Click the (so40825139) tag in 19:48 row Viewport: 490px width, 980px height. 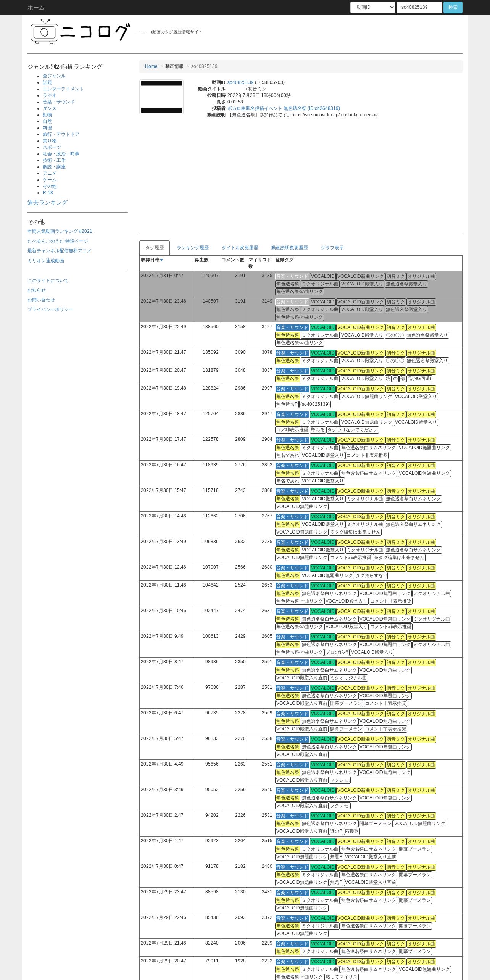point(315,404)
